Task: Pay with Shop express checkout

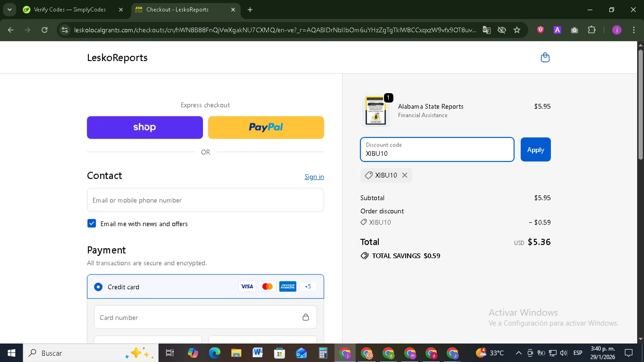Action: pos(145,128)
